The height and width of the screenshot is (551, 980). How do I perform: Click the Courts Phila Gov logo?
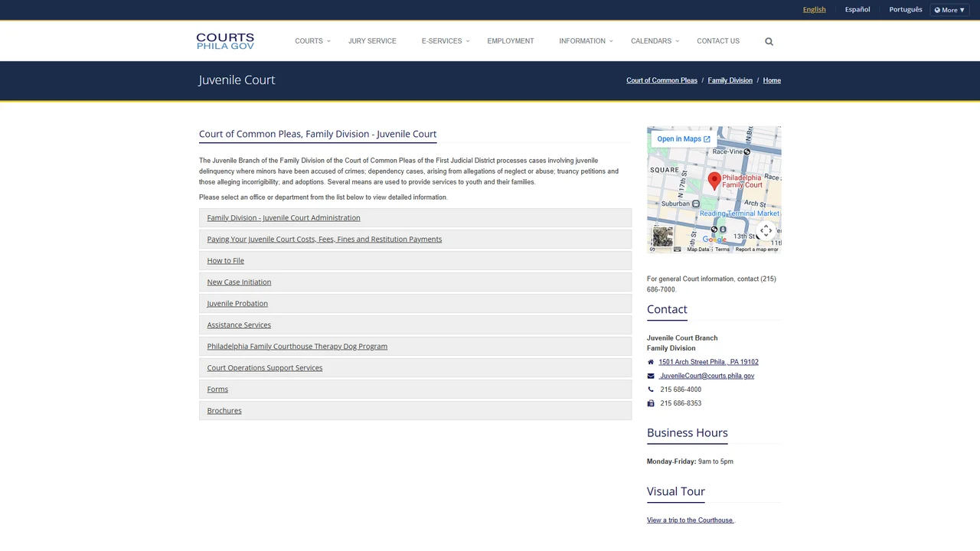coord(225,41)
